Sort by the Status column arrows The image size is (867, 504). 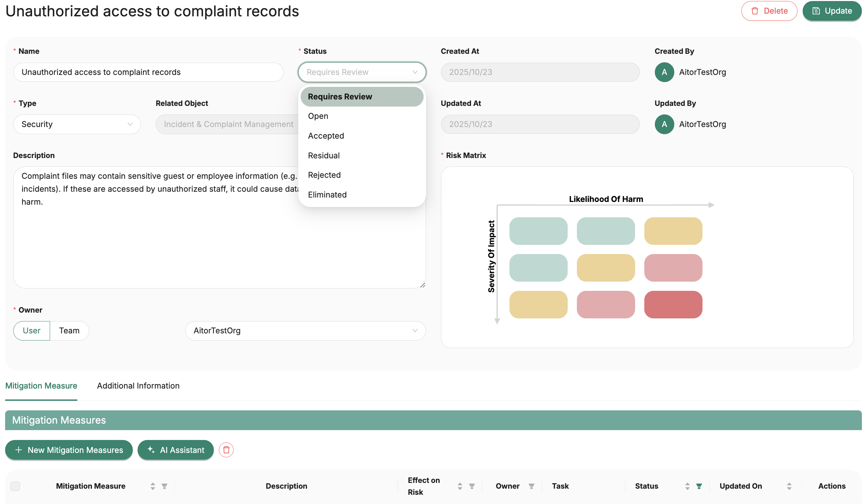tap(688, 486)
